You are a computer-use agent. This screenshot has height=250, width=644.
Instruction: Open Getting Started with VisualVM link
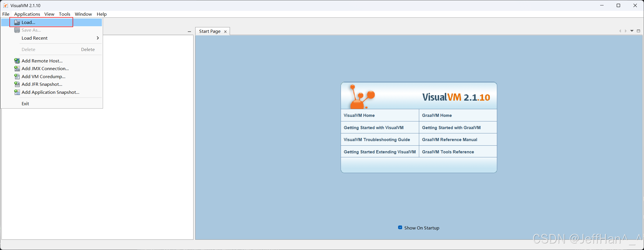pos(374,128)
